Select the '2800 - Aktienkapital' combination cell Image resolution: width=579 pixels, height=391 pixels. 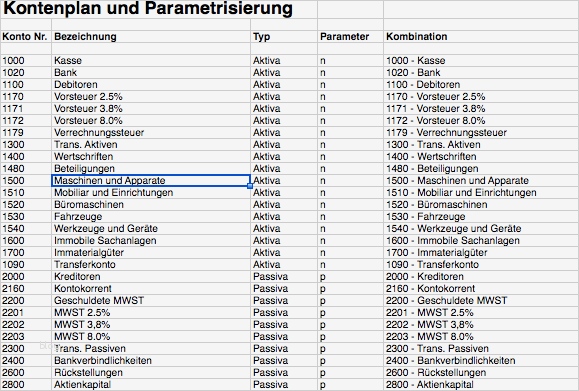click(x=481, y=384)
